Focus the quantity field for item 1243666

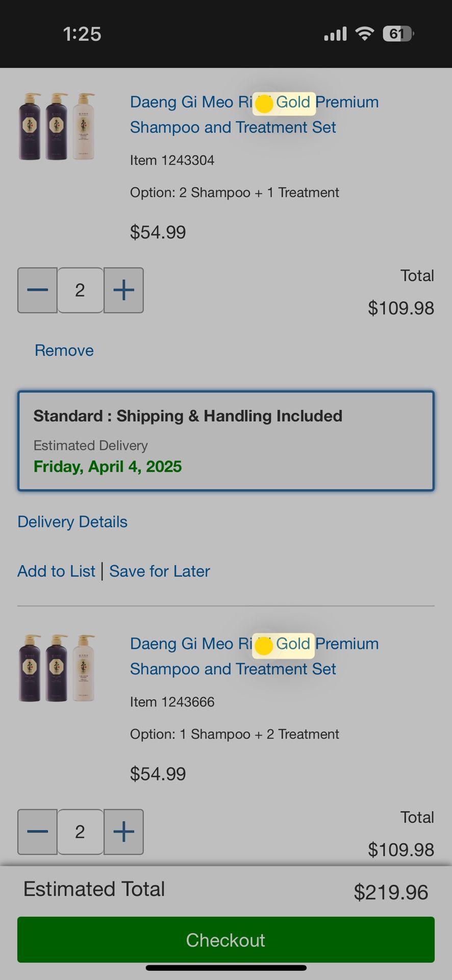80,831
